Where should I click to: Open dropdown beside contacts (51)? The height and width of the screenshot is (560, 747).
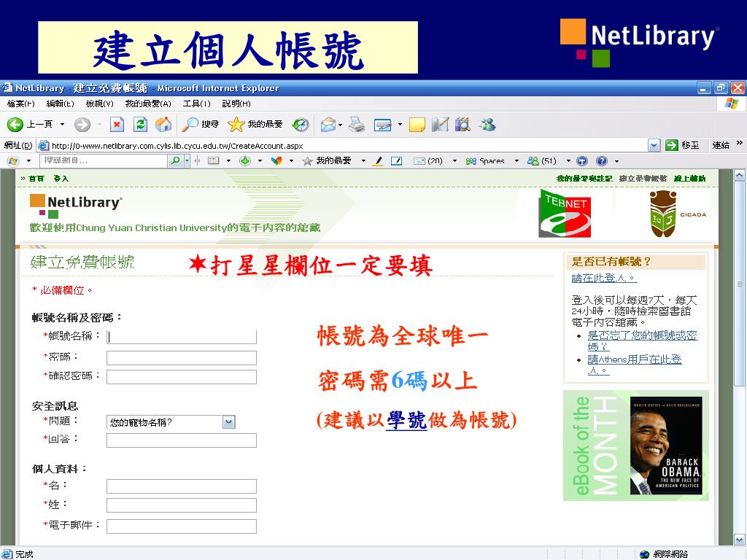click(568, 161)
